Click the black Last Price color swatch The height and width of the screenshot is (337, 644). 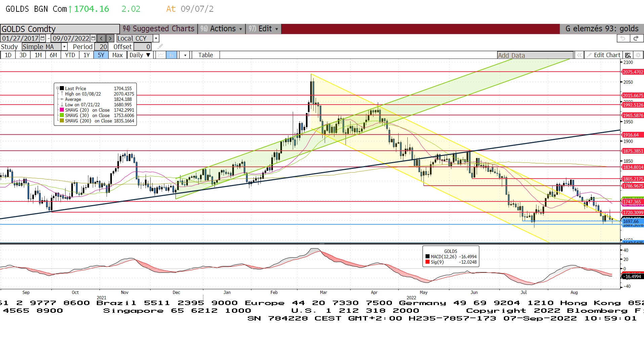point(62,88)
